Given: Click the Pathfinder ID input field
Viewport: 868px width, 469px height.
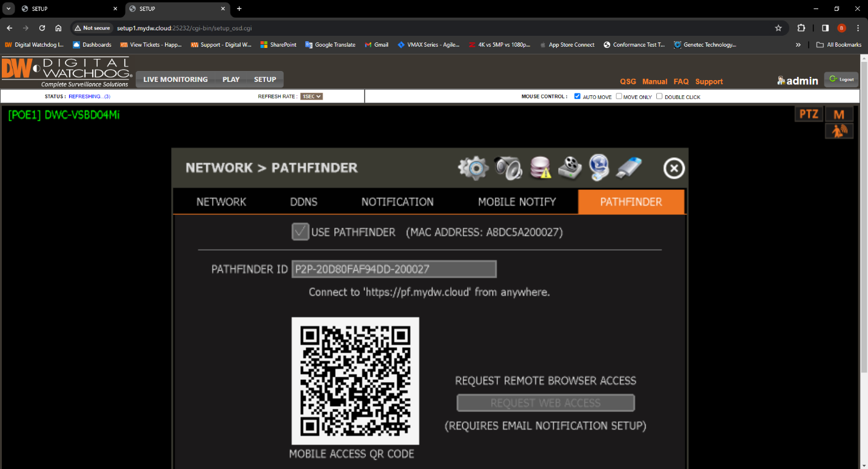Looking at the screenshot, I should click(394, 269).
